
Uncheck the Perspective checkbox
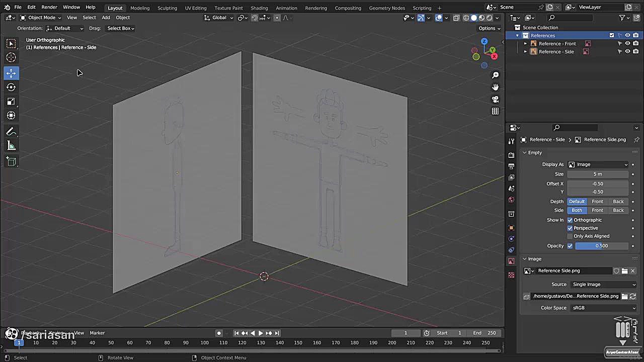[570, 228]
